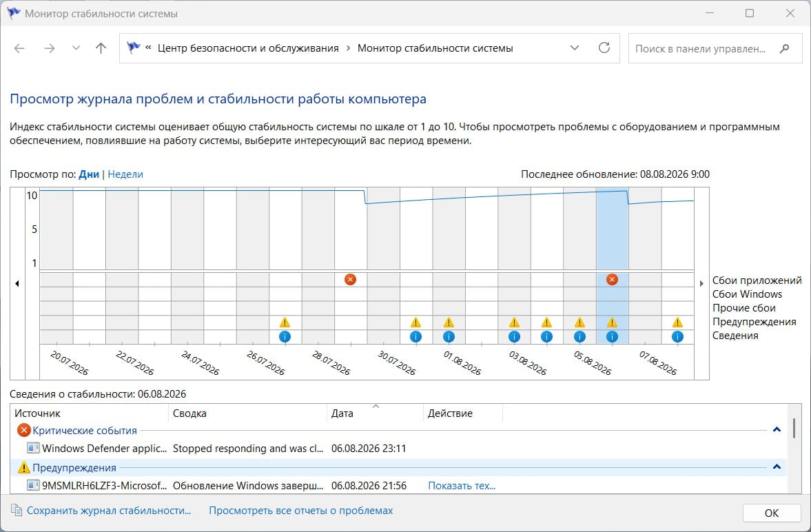Shift the chart to later dates with right arrow
811x532 pixels.
coord(701,284)
